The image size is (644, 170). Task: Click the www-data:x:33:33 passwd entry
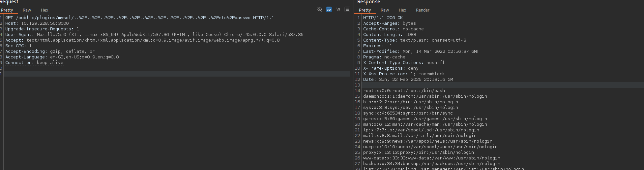click(x=432, y=158)
